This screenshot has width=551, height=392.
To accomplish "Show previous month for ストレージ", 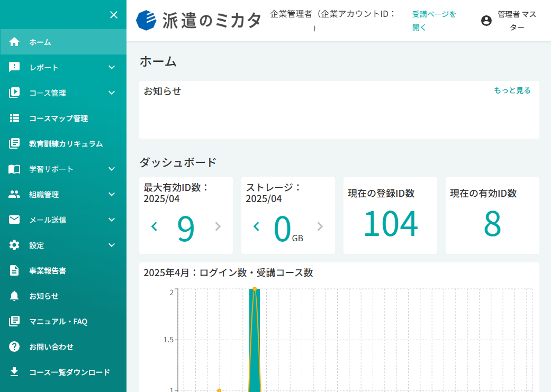I will (256, 226).
